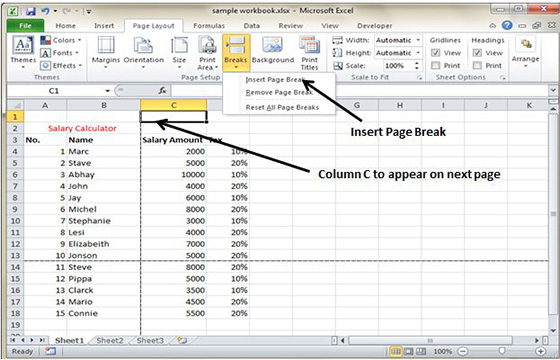Open theme Effects menu
The image size is (560, 360).
coord(61,66)
